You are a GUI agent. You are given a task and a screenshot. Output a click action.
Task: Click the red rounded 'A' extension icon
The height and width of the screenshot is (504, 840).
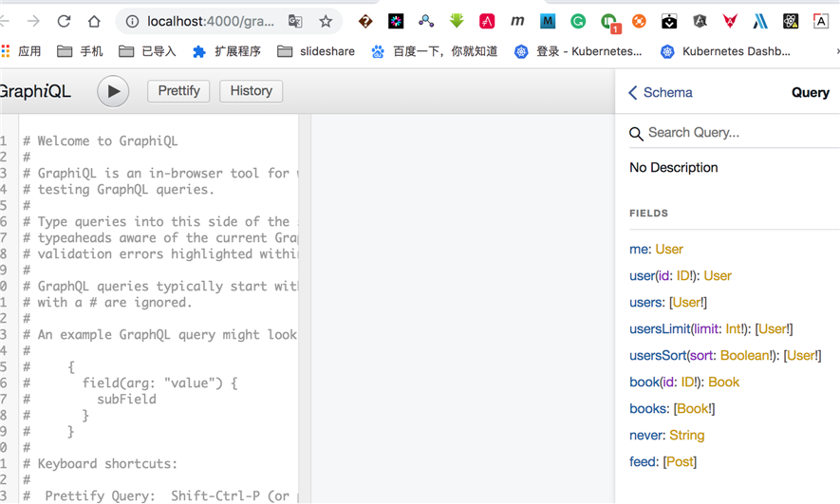486,22
